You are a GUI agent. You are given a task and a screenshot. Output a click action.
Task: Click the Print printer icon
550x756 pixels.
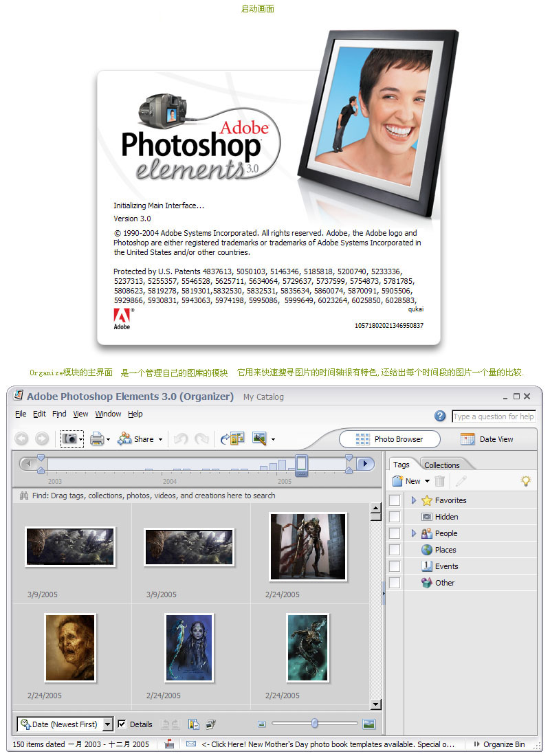tap(97, 438)
